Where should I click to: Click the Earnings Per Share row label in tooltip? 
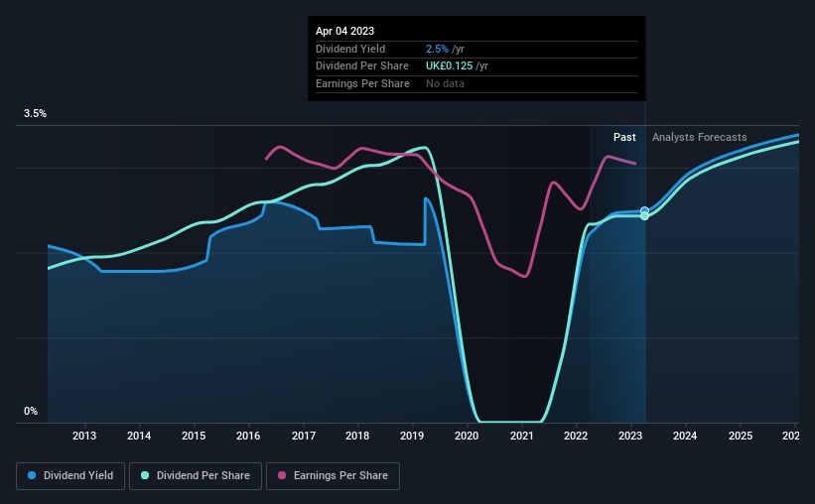pos(362,83)
